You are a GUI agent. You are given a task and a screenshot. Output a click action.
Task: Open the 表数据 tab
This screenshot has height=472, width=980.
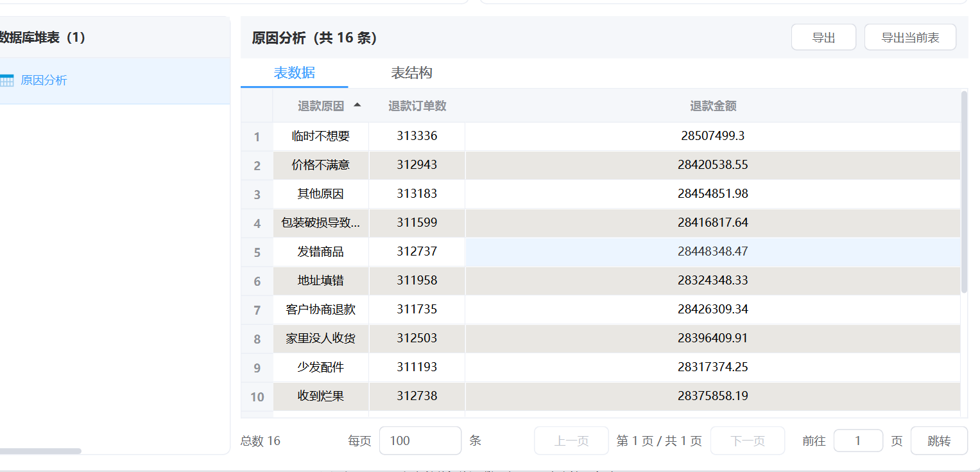(295, 73)
